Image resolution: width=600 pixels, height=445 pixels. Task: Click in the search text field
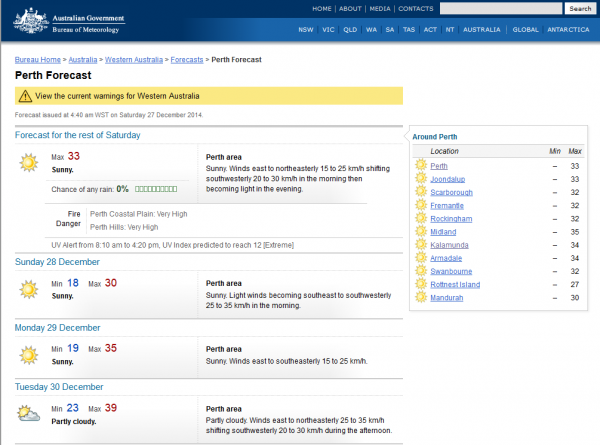500,8
